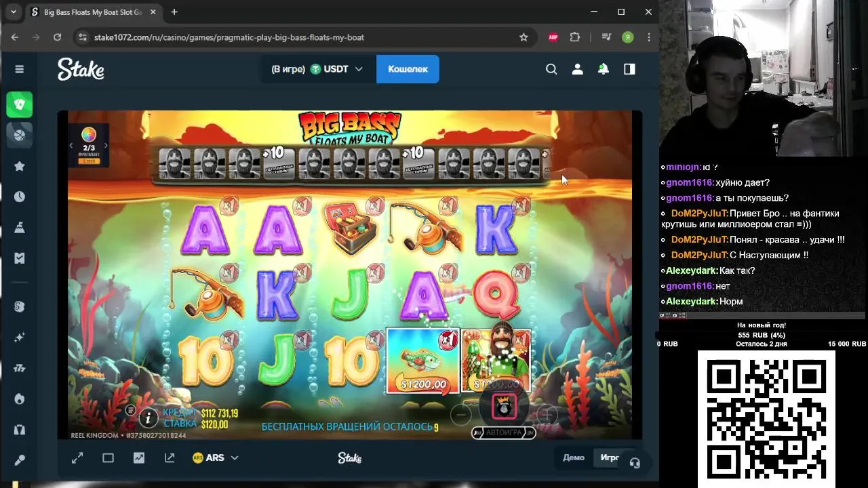Screen dimensions: 868x488
Task: Click the Кошелек wallet button
Action: click(408, 69)
